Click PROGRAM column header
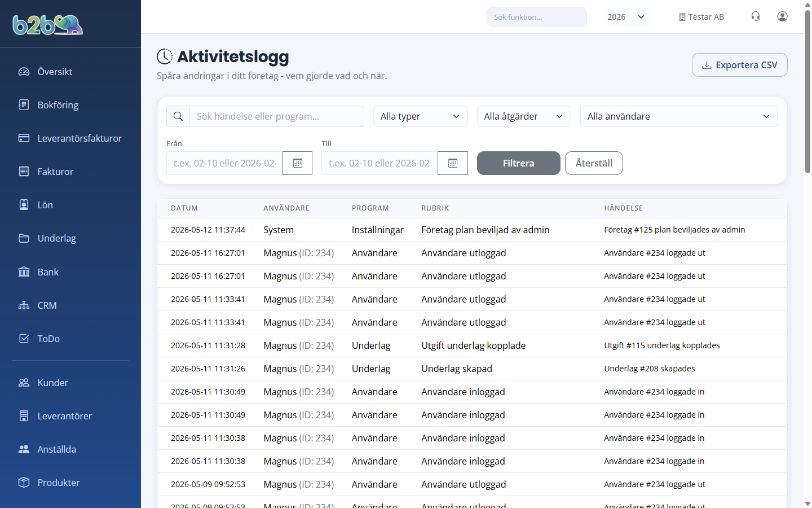The image size is (812, 508). pos(370,208)
